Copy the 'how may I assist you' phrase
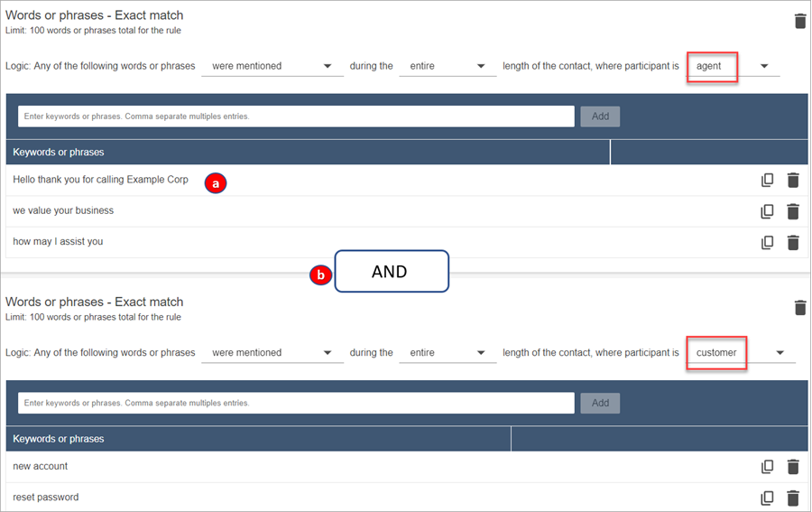Screen dimensions: 812x512 767,242
